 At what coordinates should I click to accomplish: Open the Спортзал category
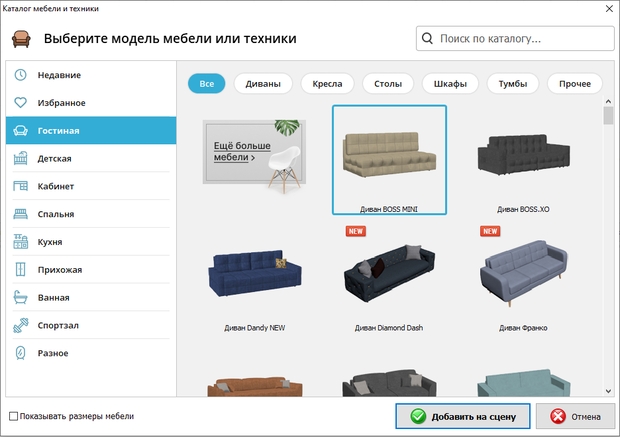[x=91, y=325]
